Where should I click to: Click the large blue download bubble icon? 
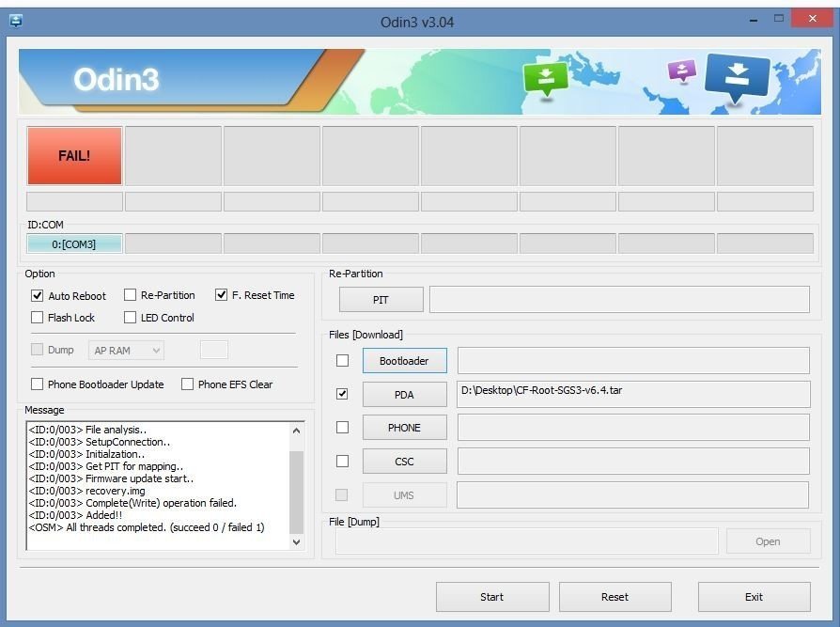(738, 78)
